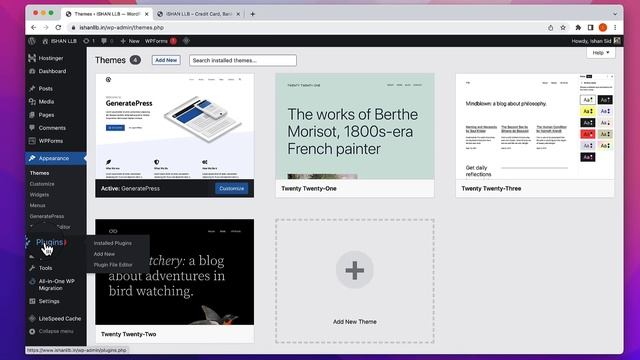
Task: Click the share page icon
Action: tap(551, 28)
